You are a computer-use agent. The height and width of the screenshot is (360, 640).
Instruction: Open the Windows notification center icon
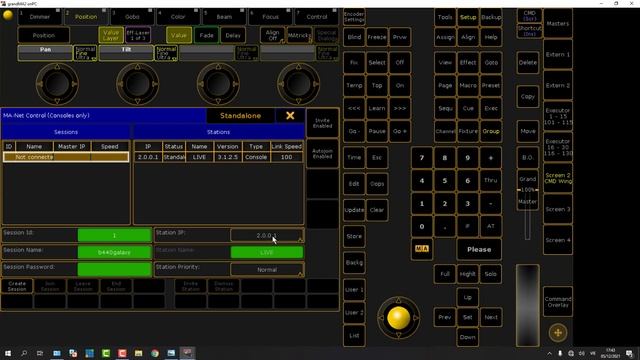pyautogui.click(x=629, y=353)
